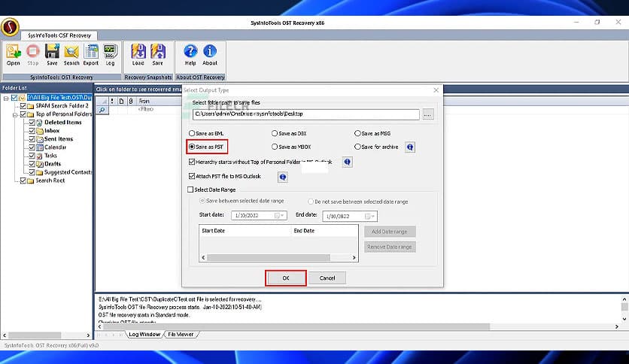
Task: Select the Save as DBX radio option
Action: point(275,133)
